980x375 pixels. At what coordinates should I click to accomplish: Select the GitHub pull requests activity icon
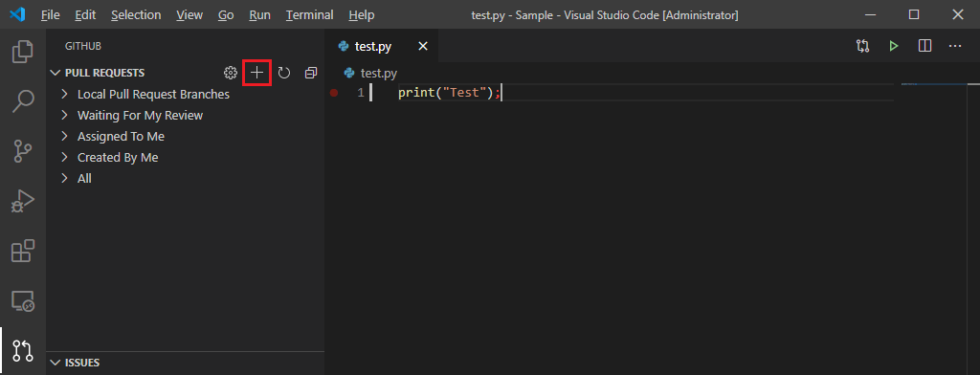tap(23, 351)
